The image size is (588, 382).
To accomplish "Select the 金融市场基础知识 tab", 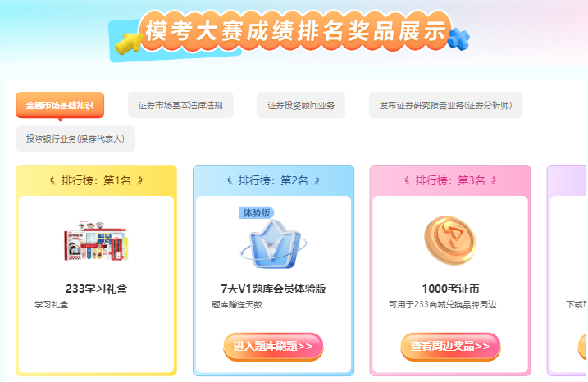I will point(60,106).
